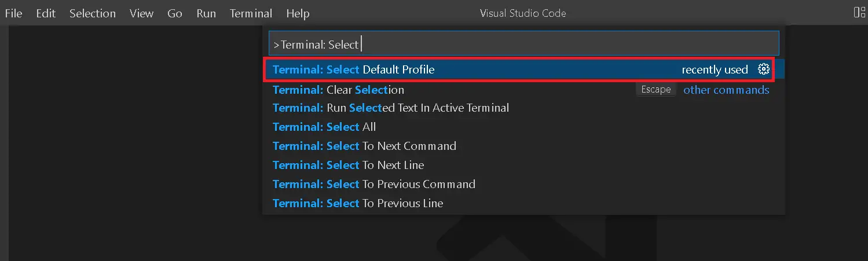Open the Terminal menu
The height and width of the screenshot is (261, 868).
251,13
